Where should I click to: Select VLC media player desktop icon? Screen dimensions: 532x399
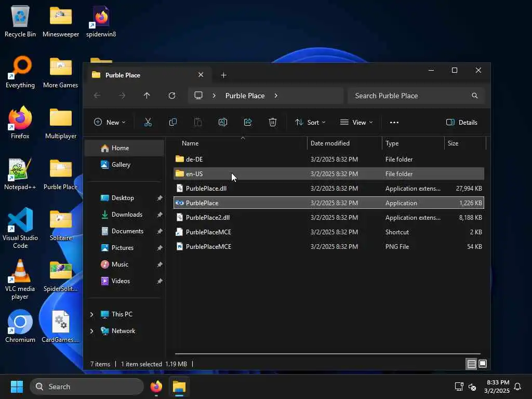(x=20, y=279)
